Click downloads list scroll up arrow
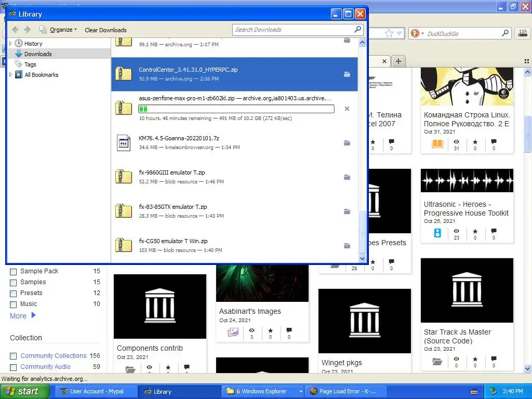This screenshot has height=399, width=532. [362, 43]
